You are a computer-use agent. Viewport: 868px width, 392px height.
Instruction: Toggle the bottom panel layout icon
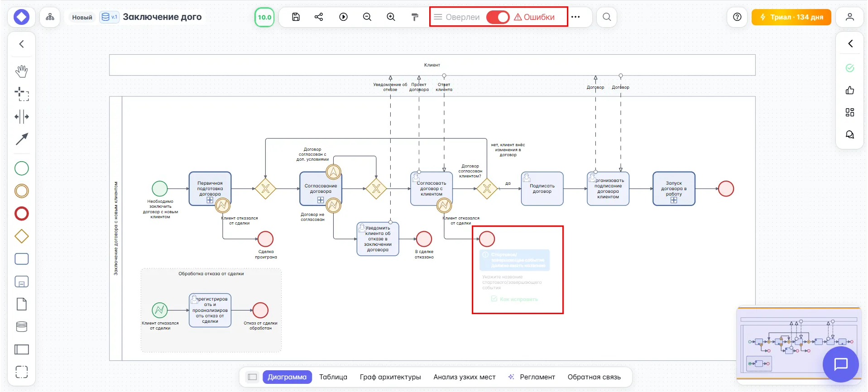(x=252, y=377)
